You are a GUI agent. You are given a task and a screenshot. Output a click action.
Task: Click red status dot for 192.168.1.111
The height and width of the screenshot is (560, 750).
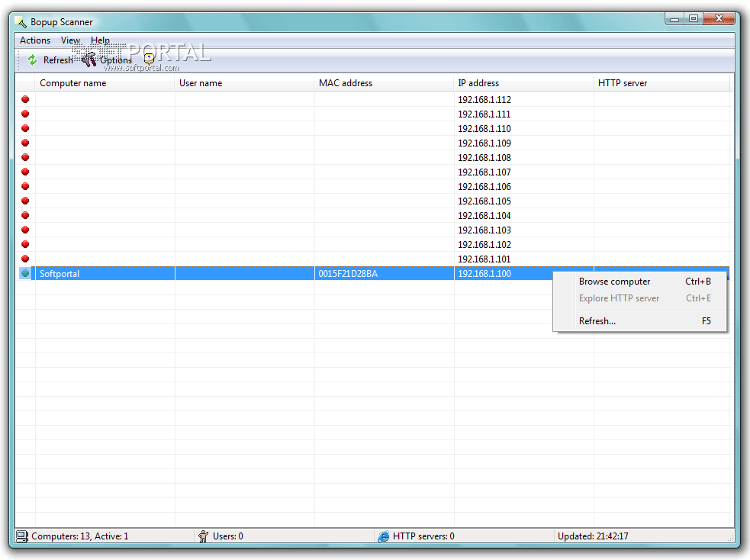coord(25,114)
